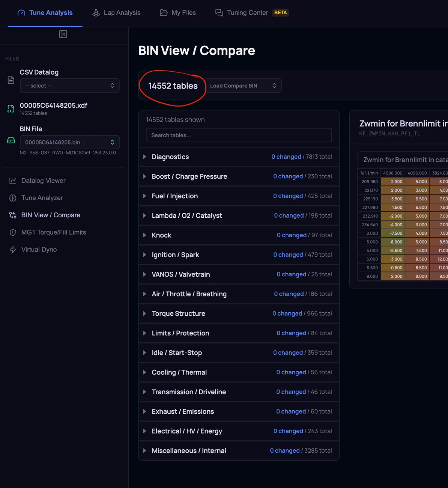Click the XDF file code icon
448x488 pixels.
pos(11,109)
